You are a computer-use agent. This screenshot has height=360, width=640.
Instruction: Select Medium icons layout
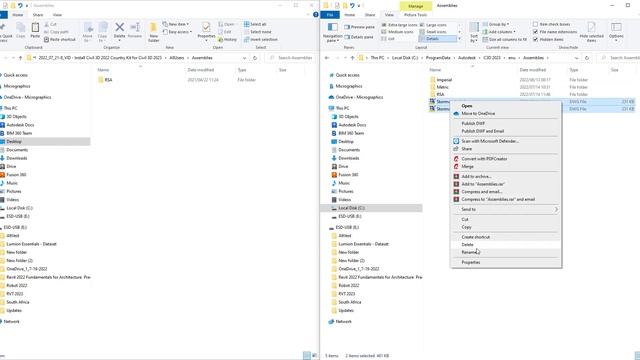(397, 32)
